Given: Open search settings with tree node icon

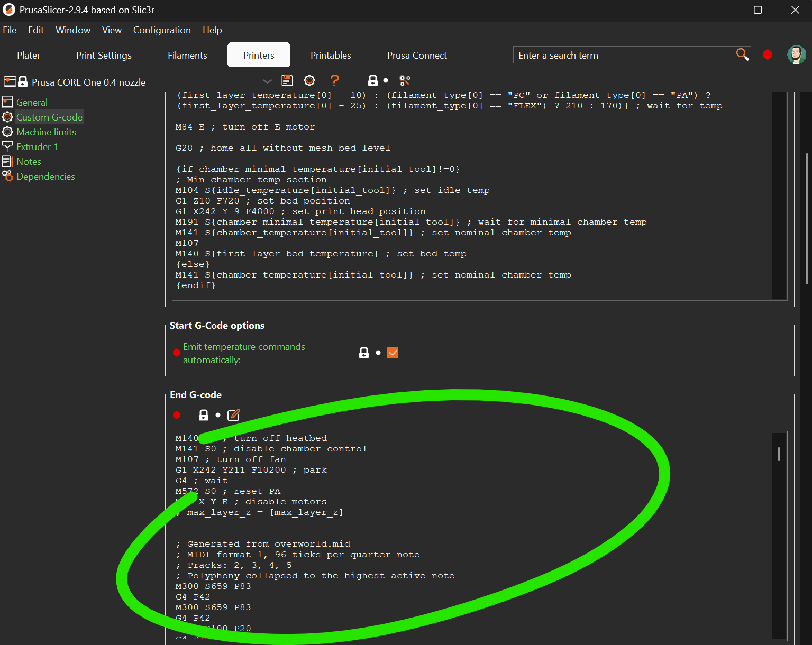Looking at the screenshot, I should [405, 80].
